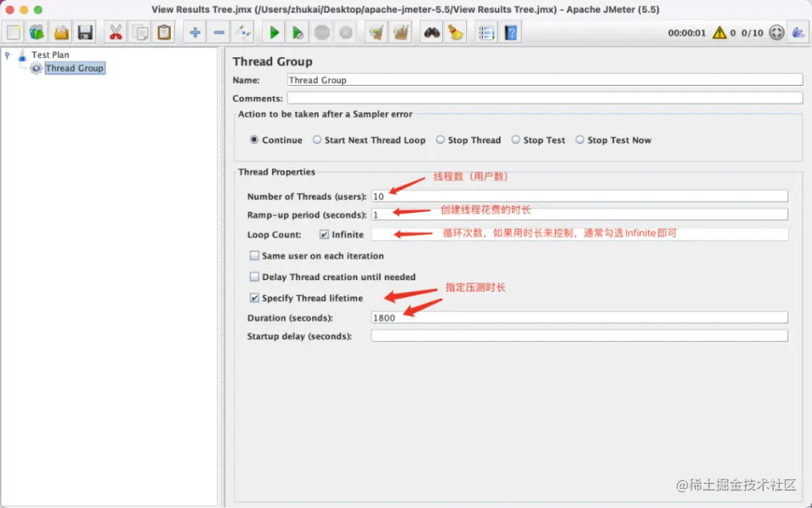Uncheck the Infinite loop checkbox
Viewport: 812px width, 508px height.
pos(324,234)
